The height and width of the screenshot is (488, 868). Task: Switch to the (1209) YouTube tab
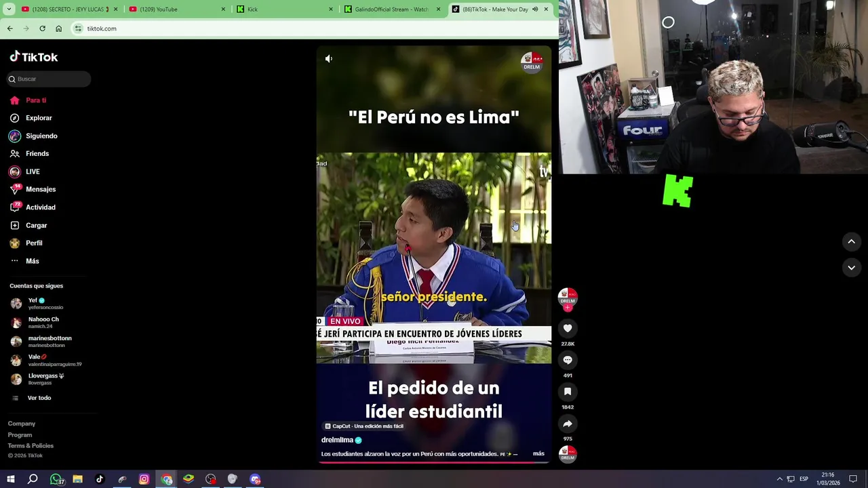[176, 9]
